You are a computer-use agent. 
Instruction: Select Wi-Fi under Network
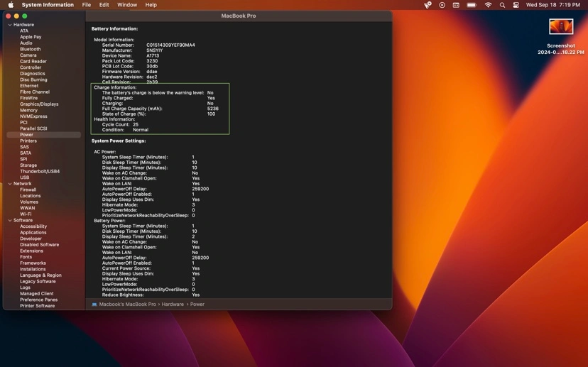(x=26, y=214)
